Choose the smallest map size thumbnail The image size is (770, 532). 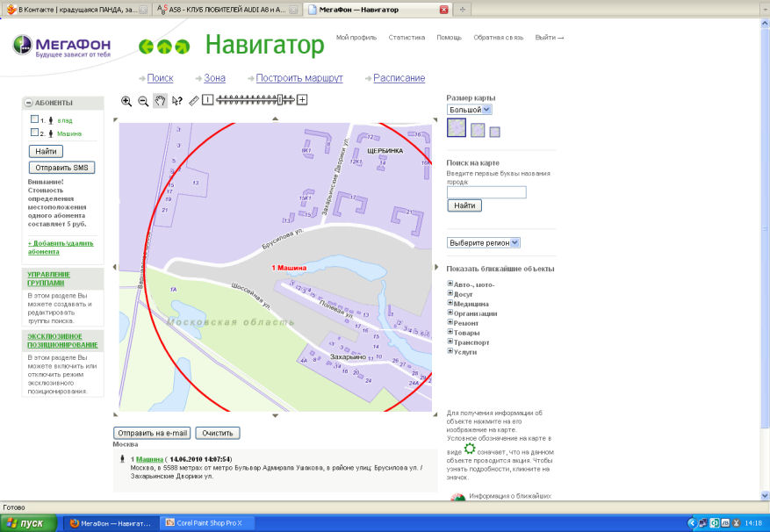pos(494,132)
